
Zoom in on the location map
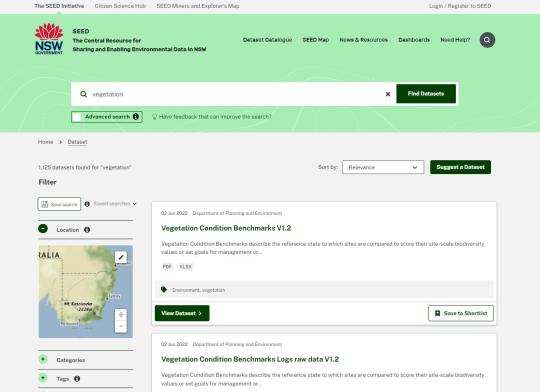(121, 315)
